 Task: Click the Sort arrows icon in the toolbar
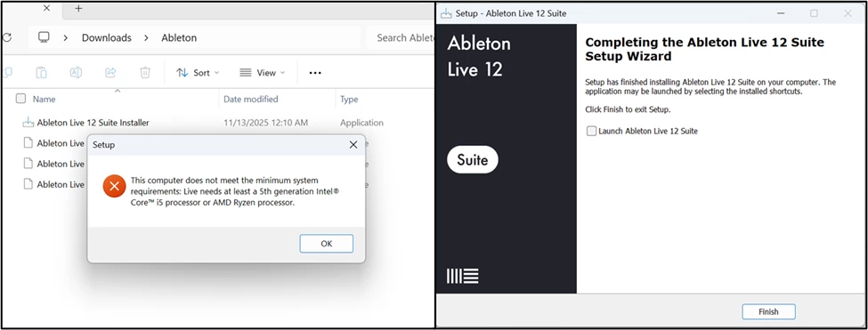point(183,72)
